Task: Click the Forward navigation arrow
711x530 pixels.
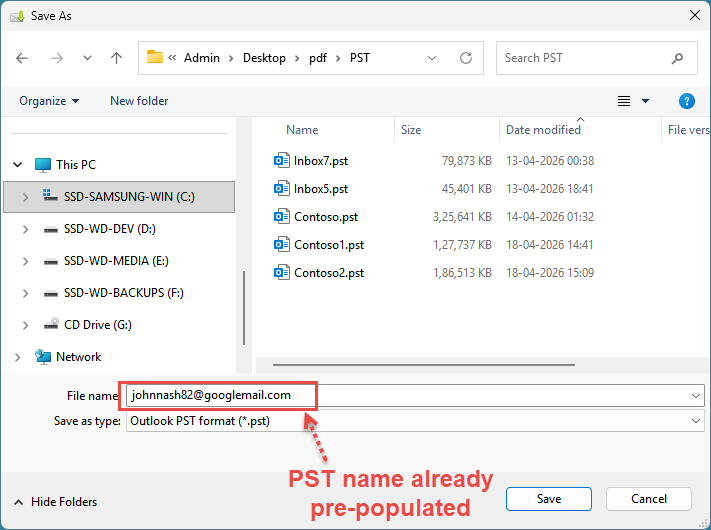Action: [x=57, y=58]
